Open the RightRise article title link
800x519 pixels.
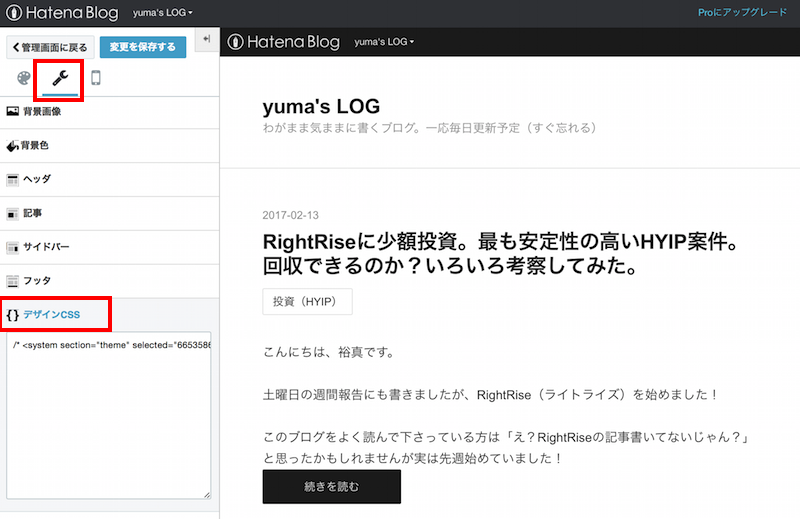coord(502,254)
